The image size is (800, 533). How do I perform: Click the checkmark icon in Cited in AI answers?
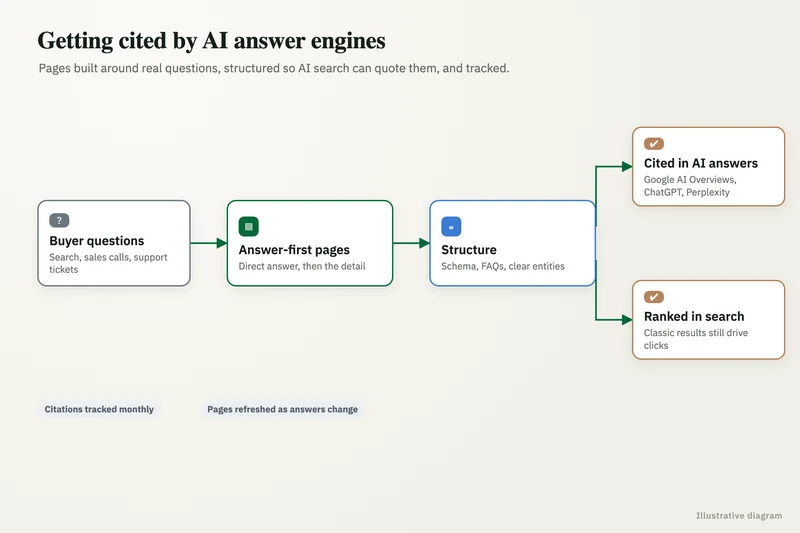654,144
